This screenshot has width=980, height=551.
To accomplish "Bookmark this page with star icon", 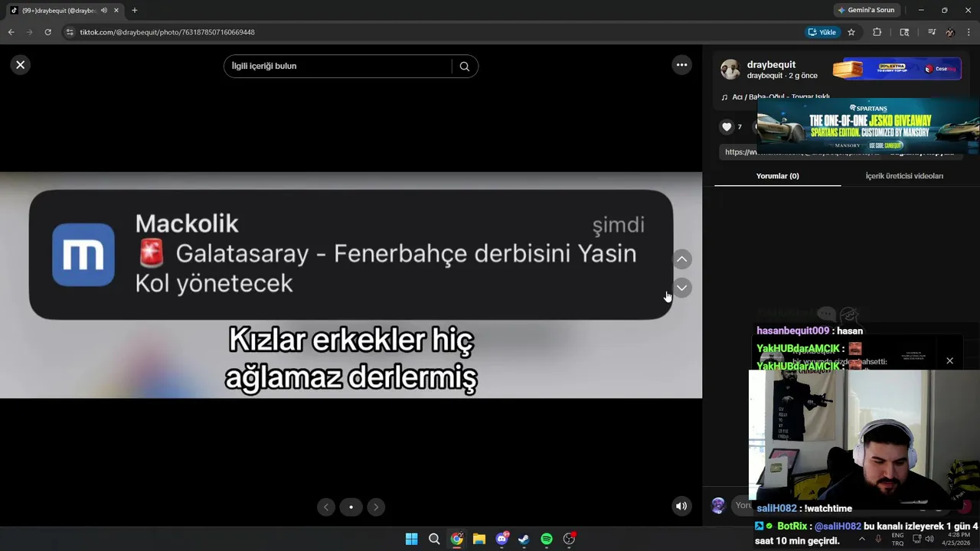I will click(x=851, y=32).
